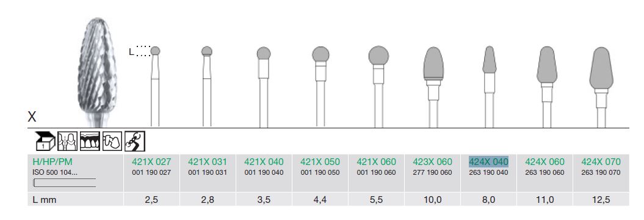Click the handpiece shank outline symbol
The width and height of the screenshot is (644, 220).
point(64,183)
